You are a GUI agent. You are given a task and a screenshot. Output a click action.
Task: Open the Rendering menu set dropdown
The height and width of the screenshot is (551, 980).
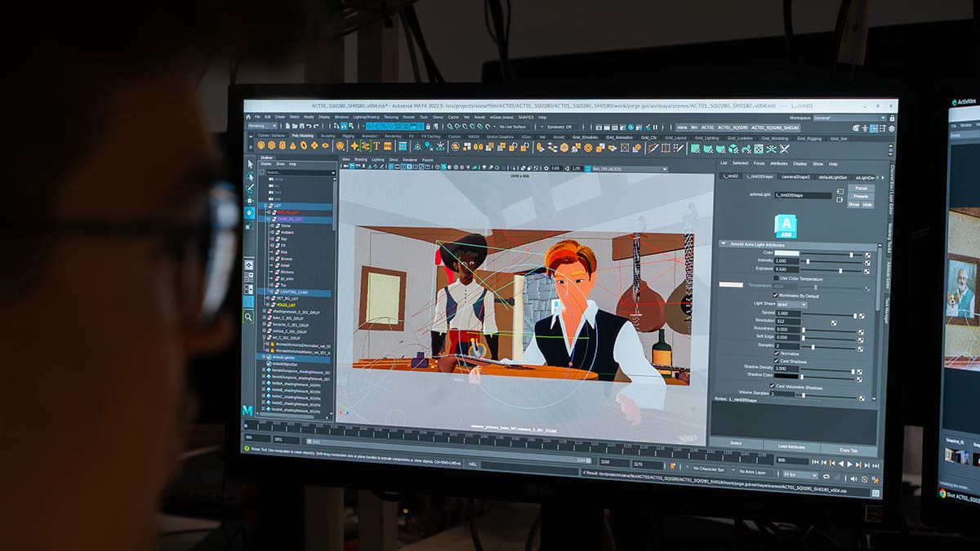(x=264, y=126)
